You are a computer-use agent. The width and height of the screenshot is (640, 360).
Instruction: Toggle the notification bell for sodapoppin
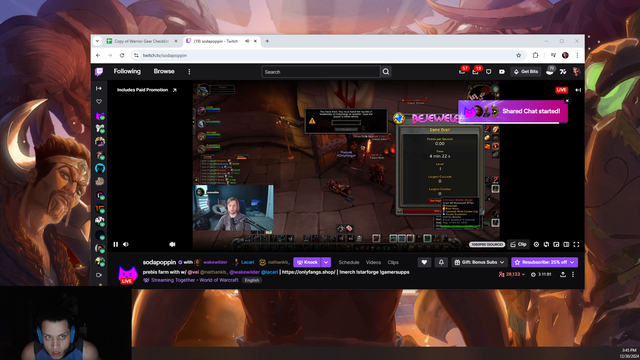(441, 262)
